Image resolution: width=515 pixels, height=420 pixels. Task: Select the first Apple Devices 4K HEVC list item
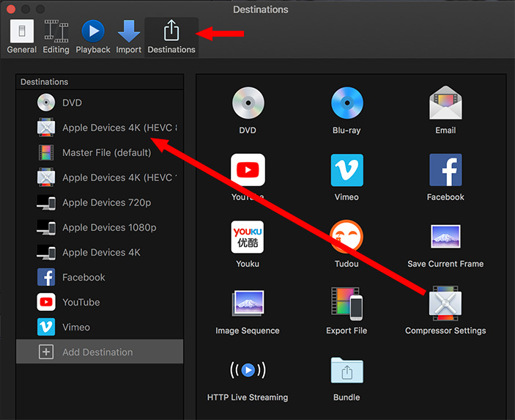[100, 128]
